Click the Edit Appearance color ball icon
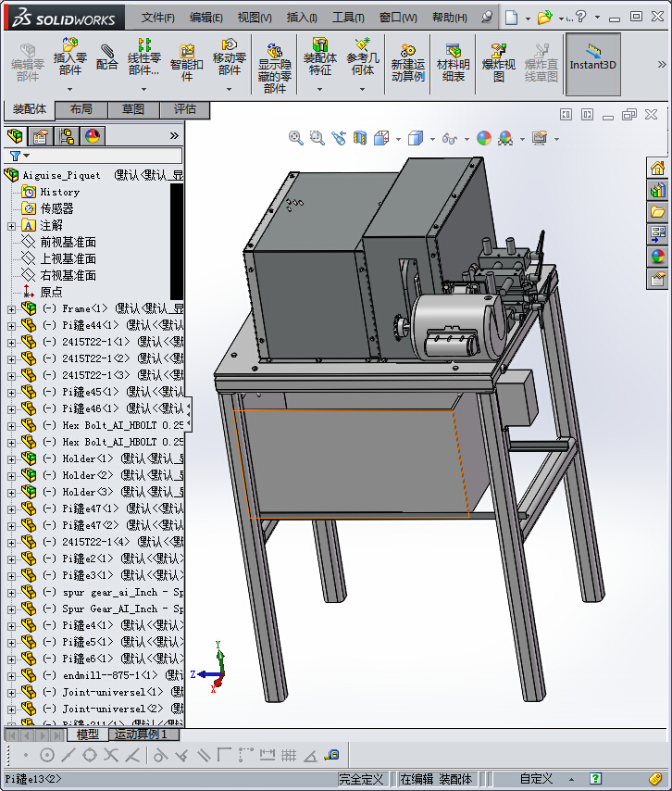The height and width of the screenshot is (791, 672). click(x=484, y=138)
